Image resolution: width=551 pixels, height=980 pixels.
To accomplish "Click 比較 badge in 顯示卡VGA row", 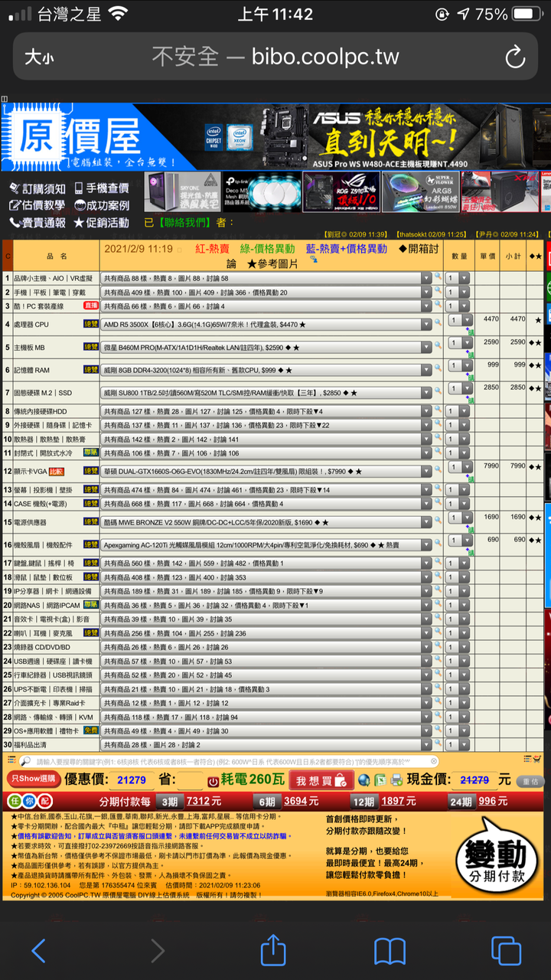I will pyautogui.click(x=57, y=472).
